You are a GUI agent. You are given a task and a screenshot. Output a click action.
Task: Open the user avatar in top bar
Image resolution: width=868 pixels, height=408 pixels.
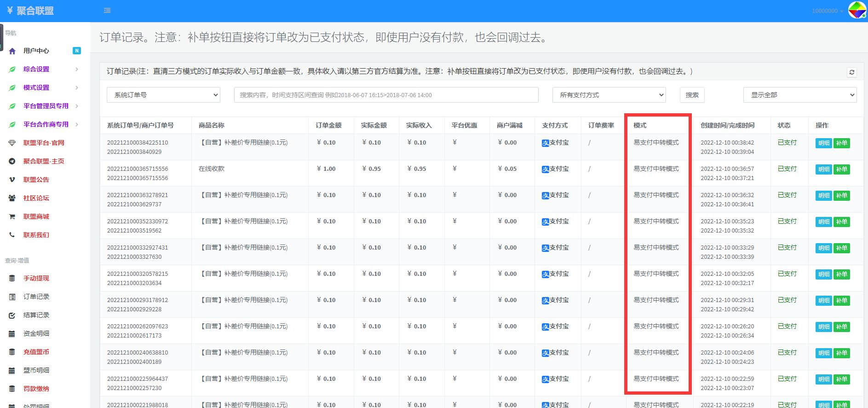[x=857, y=10]
